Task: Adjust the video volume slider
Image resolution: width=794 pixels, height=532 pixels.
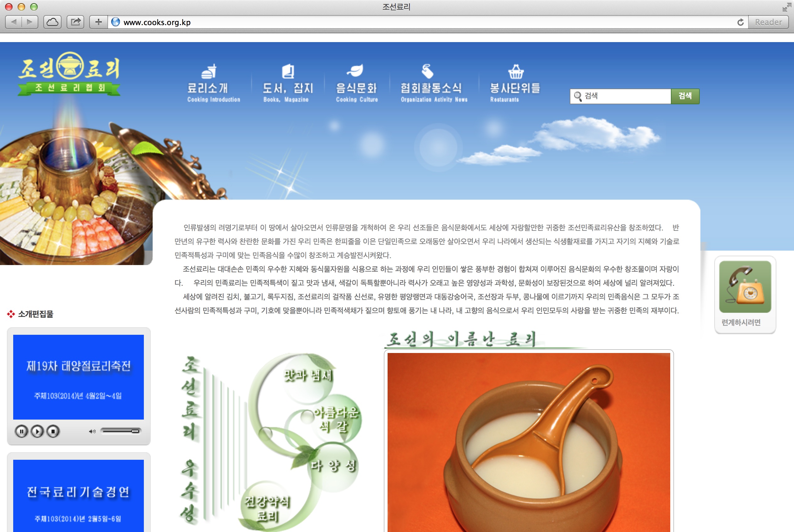Action: click(x=121, y=431)
